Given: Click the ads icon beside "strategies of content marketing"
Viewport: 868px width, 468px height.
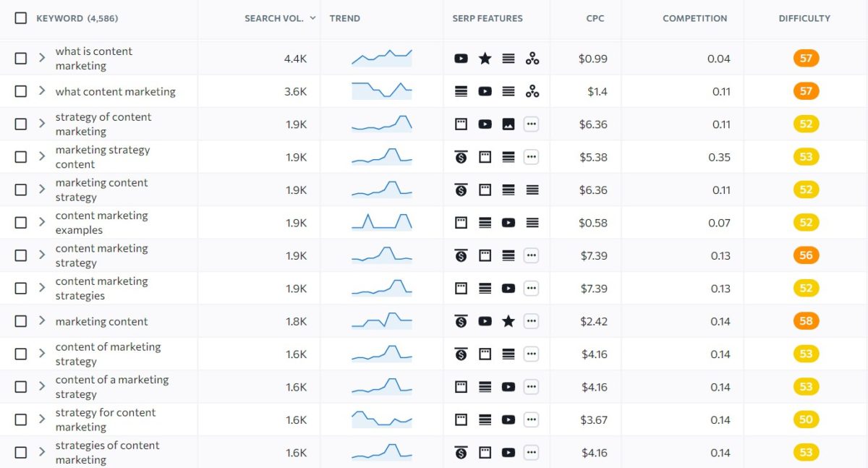Looking at the screenshot, I should click(x=461, y=451).
